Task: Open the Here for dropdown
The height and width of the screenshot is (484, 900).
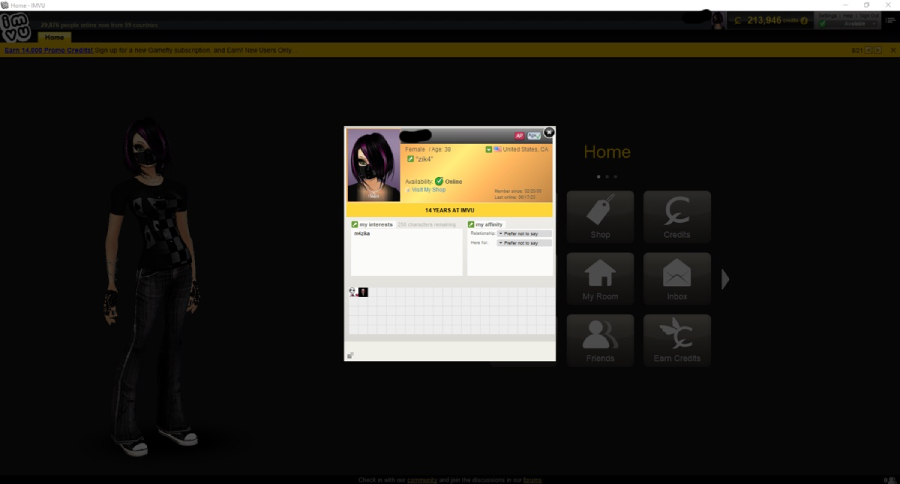Action: 524,243
